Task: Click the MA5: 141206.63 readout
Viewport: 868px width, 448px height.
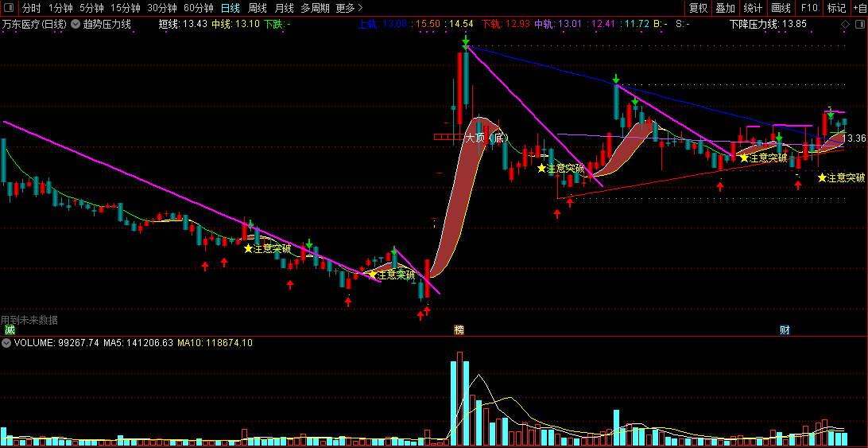Action: 138,343
